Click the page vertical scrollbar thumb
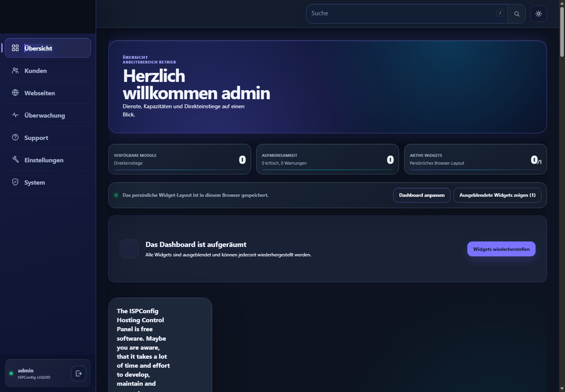The height and width of the screenshot is (392, 565). (562, 31)
